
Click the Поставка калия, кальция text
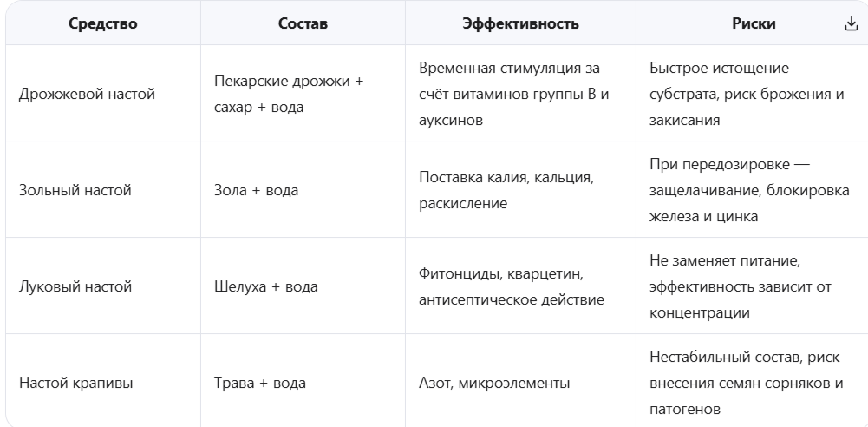[x=506, y=177]
